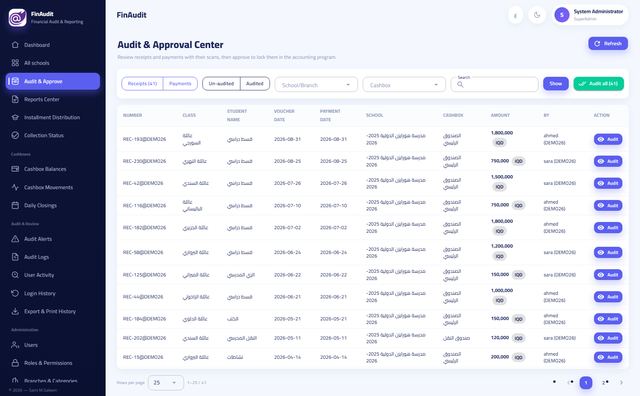Audit receipt REC-44@DEMO26
The width and height of the screenshot is (640, 396).
(x=608, y=297)
